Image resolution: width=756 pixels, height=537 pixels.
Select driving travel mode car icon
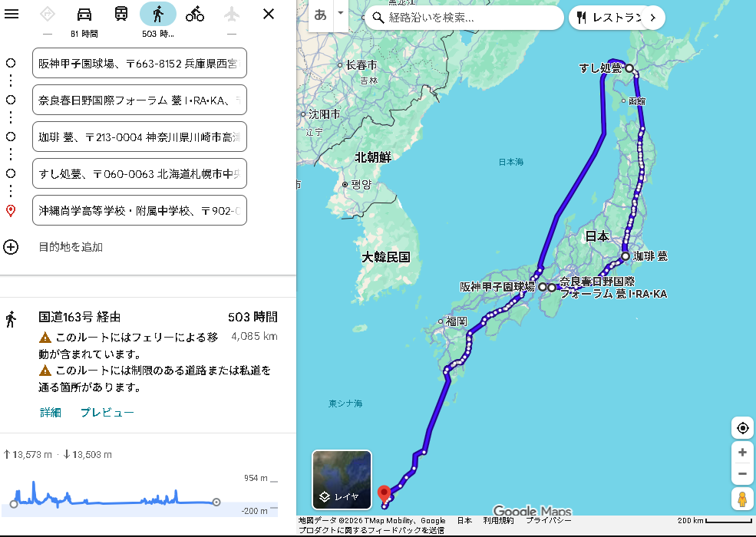84,14
